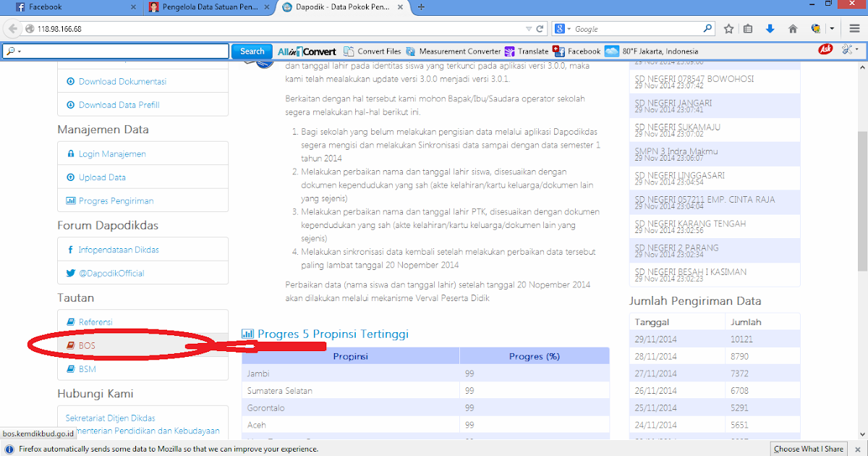Click the Progres 5 Propinsi Tertinggi heading

click(333, 334)
